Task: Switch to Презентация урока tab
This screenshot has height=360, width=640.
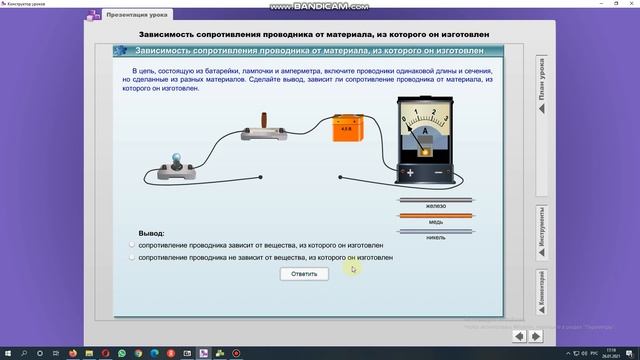Action: click(x=137, y=15)
